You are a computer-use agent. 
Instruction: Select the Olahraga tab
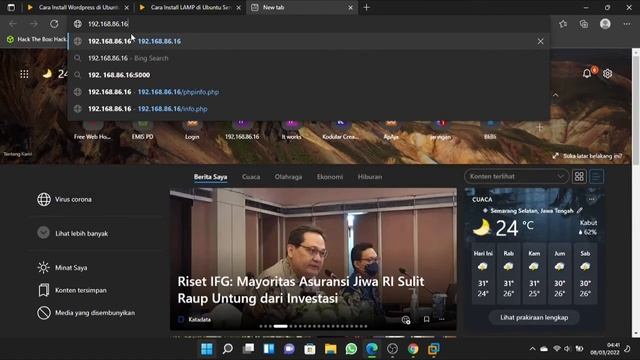click(x=288, y=177)
